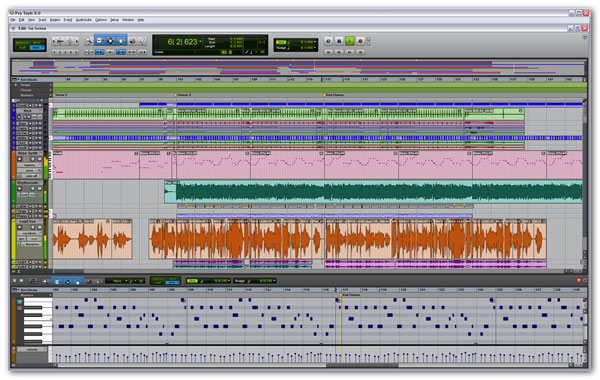Click the red MIDI editor record indicator
This screenshot has height=380, width=600.
579,281
